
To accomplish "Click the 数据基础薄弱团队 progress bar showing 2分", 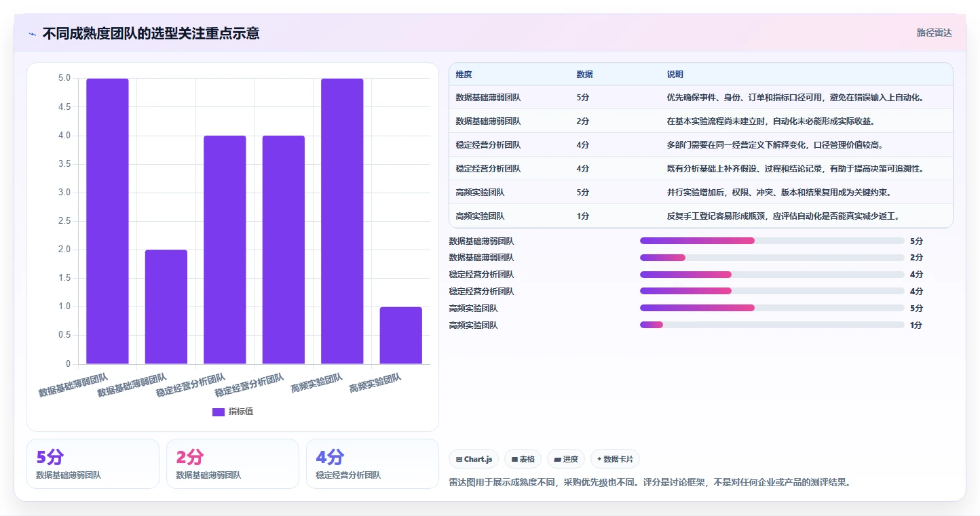I will click(772, 258).
